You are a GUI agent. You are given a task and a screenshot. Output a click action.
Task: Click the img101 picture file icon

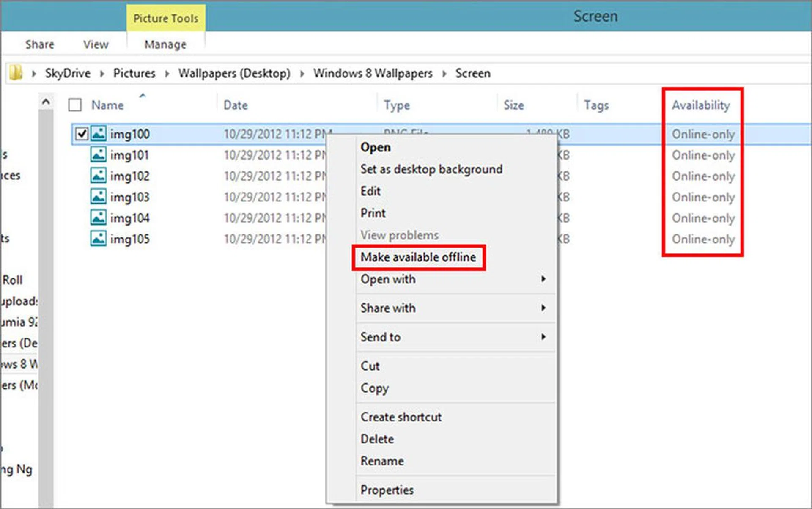click(x=98, y=155)
